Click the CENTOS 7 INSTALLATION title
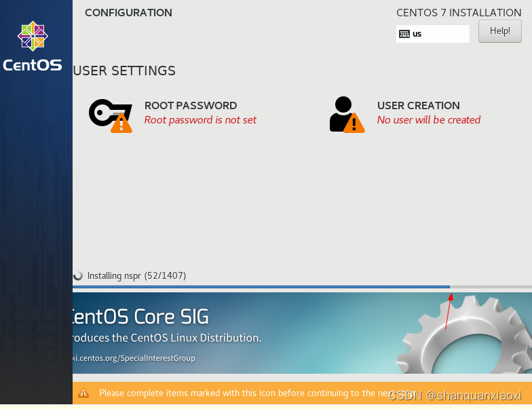Viewport: 532px width, 409px height. [x=459, y=12]
